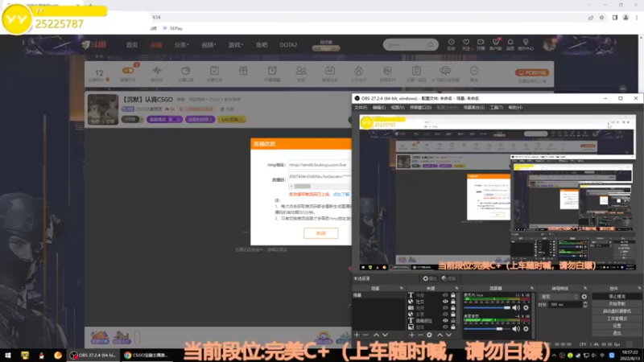Toggle visibility of the top text source
Image resolution: width=644 pixels, height=362 pixels.
coord(445,295)
